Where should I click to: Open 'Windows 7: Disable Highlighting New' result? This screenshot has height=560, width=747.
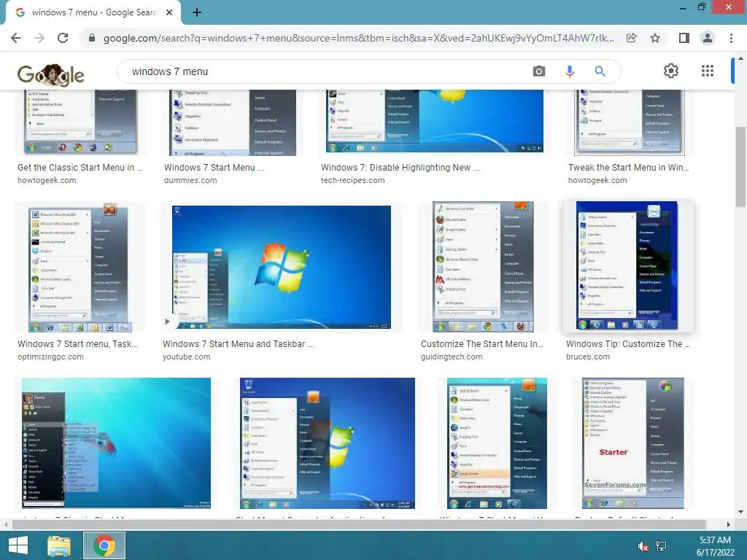[x=400, y=168]
